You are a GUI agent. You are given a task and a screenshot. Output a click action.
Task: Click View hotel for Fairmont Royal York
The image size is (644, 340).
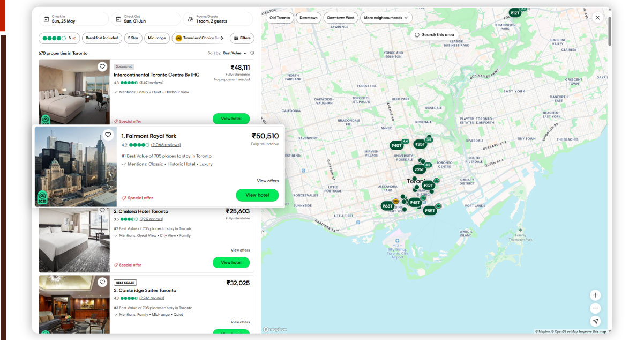point(257,195)
